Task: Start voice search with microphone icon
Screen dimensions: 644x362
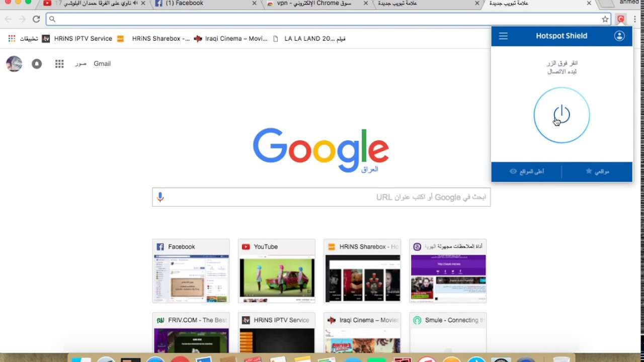Action: [160, 197]
